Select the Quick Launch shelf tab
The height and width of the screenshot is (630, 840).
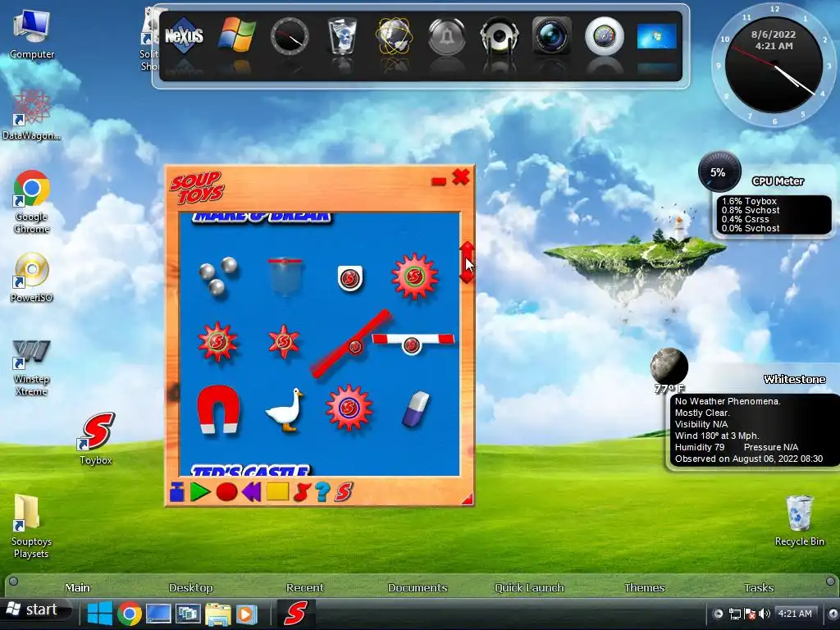pos(529,587)
